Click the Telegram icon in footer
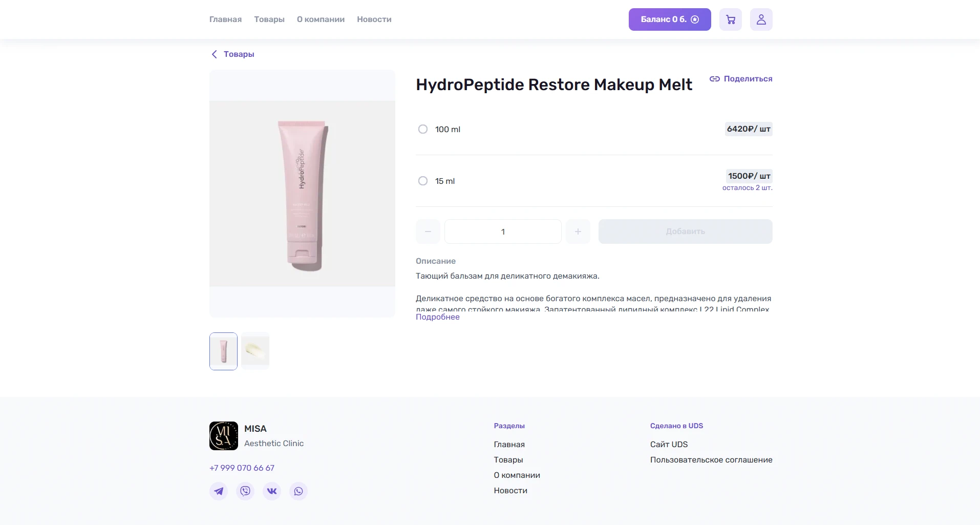Viewport: 980px width, 525px height. click(x=219, y=491)
